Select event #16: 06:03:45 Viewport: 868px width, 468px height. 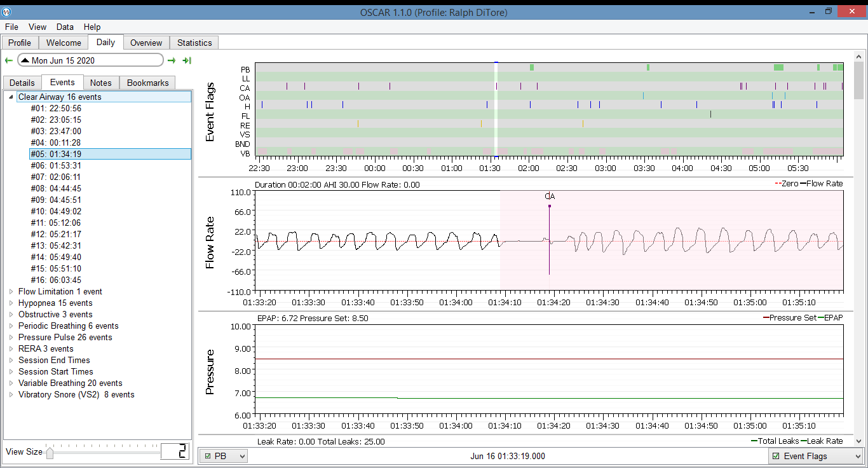[56, 280]
